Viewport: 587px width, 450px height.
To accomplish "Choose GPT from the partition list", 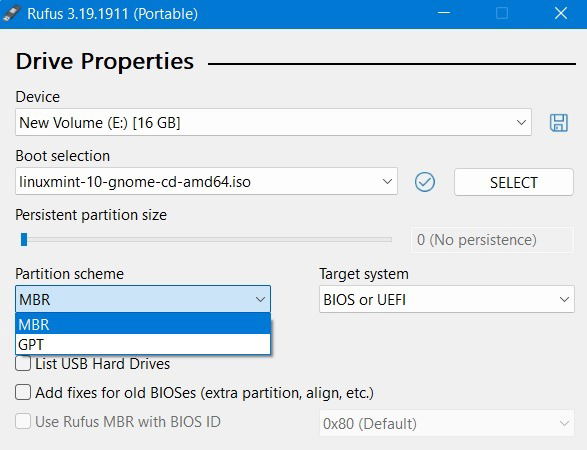I will (143, 344).
